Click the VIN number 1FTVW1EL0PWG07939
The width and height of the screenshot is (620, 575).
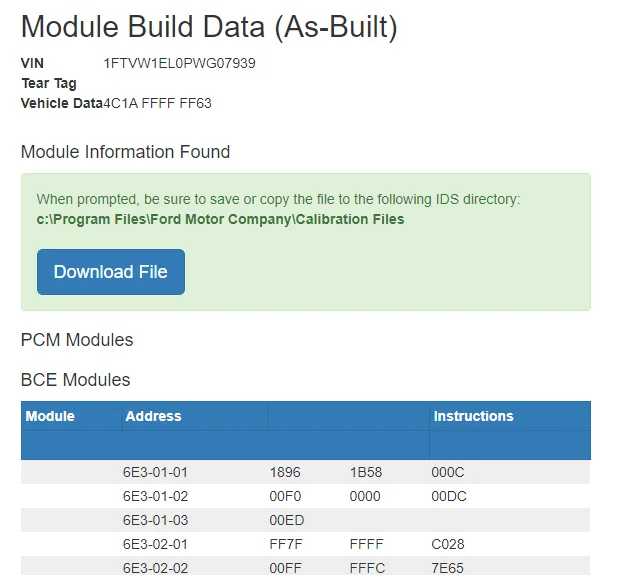[x=180, y=63]
